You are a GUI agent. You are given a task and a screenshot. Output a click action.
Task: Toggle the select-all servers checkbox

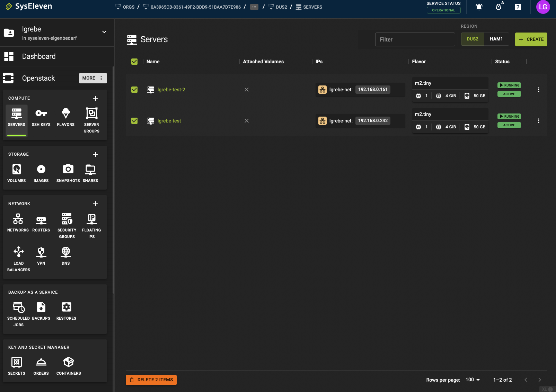134,62
